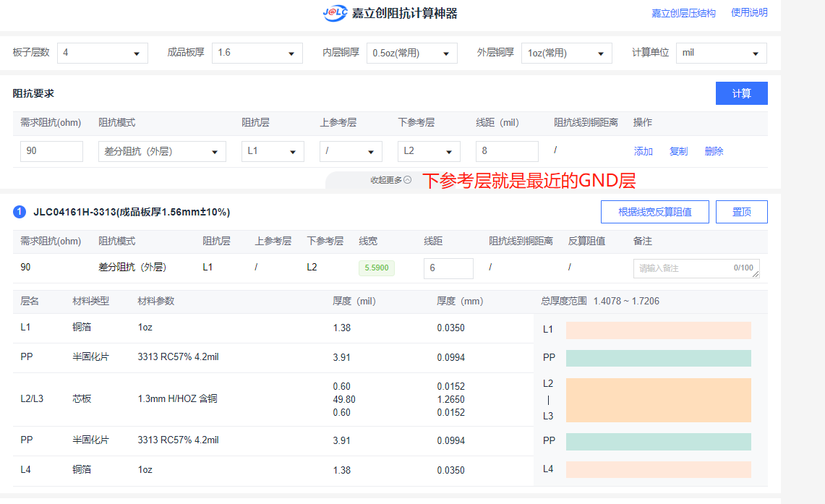Open the 成品板厚 dropdown showing 1.6
Image resolution: width=825 pixels, height=504 pixels.
[x=257, y=53]
